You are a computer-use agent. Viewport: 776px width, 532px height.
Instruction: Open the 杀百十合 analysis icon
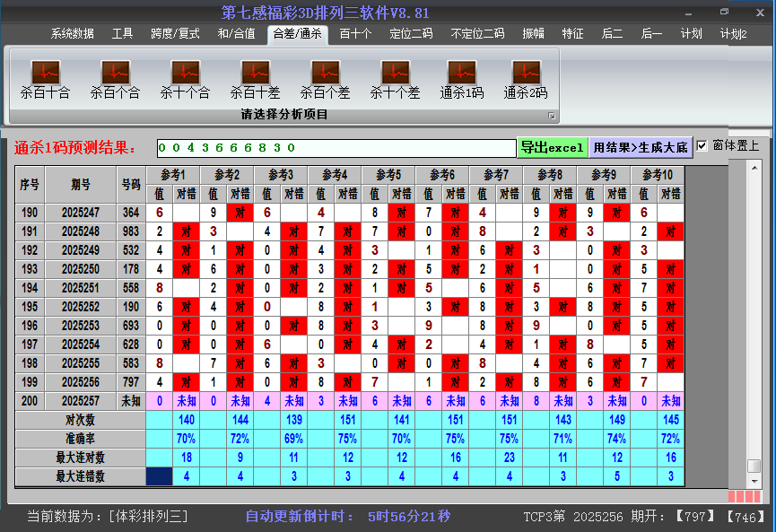point(45,79)
